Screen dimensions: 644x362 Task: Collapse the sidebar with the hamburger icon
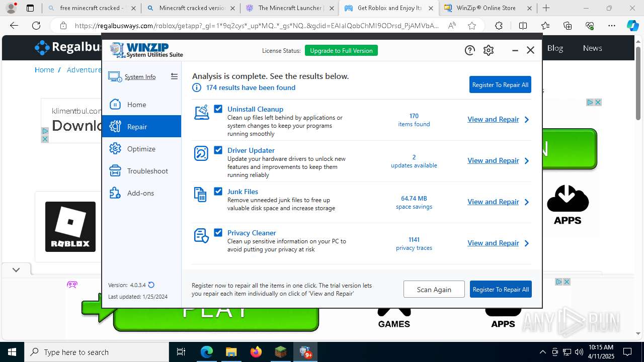(174, 76)
